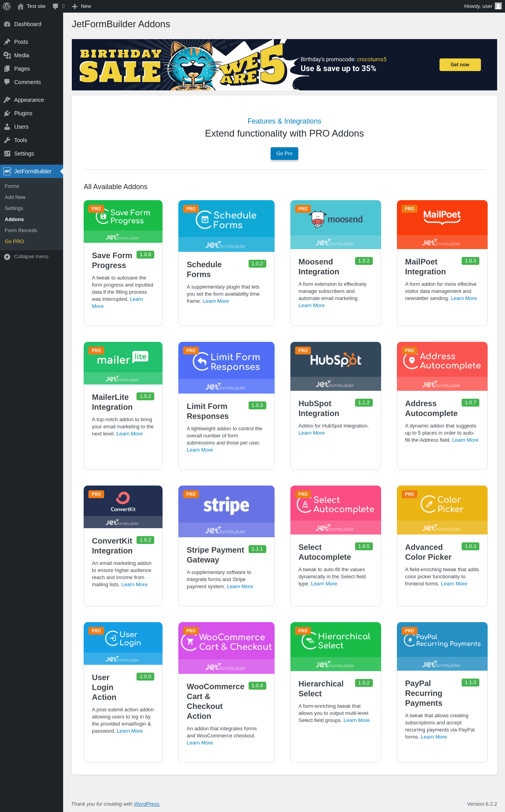Open Learn More for MailerLite Integration
Viewport: 505px width, 812px height.
click(129, 434)
